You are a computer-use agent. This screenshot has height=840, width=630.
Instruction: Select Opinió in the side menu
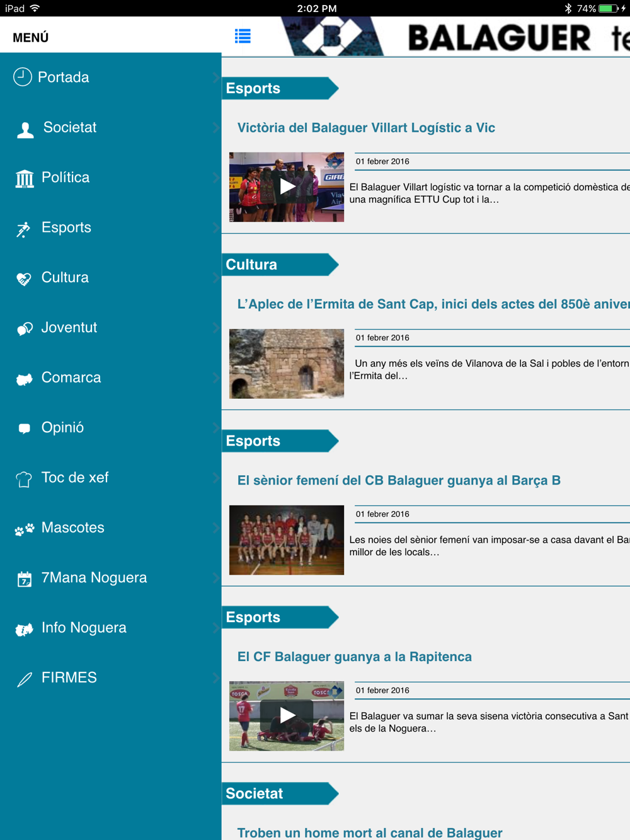[x=110, y=427]
